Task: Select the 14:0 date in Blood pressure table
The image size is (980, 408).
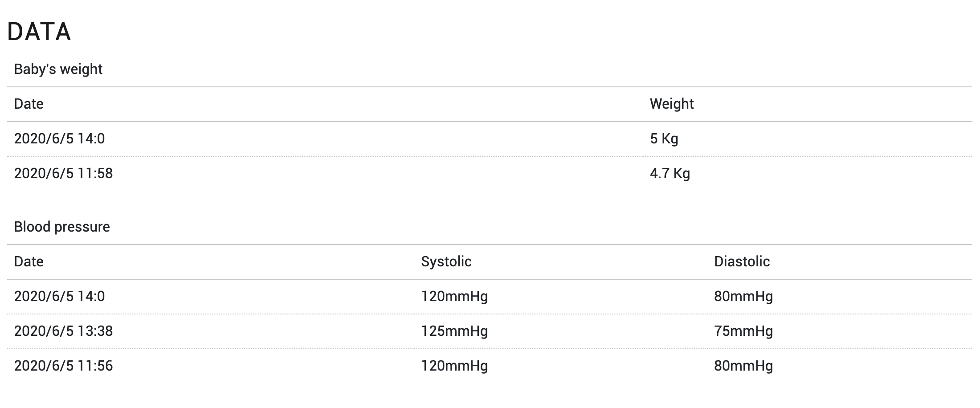Action: 59,296
